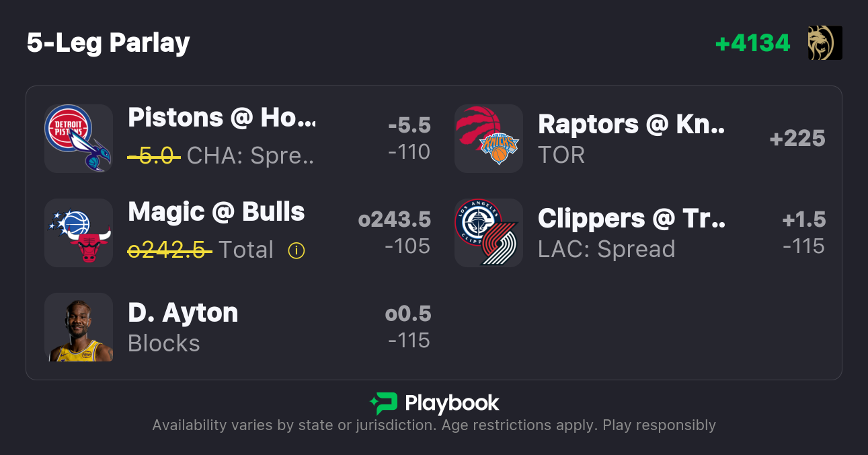Click the o243.5 total line value
Image resolution: width=868 pixels, height=455 pixels.
pos(394,219)
